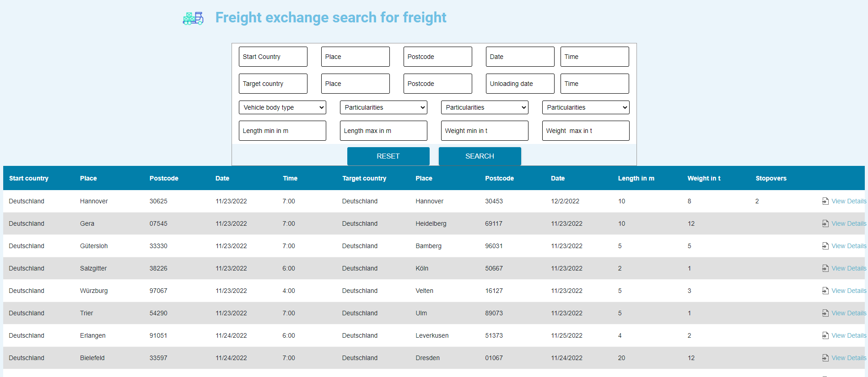Open the Vehicle body type dropdown

(282, 107)
